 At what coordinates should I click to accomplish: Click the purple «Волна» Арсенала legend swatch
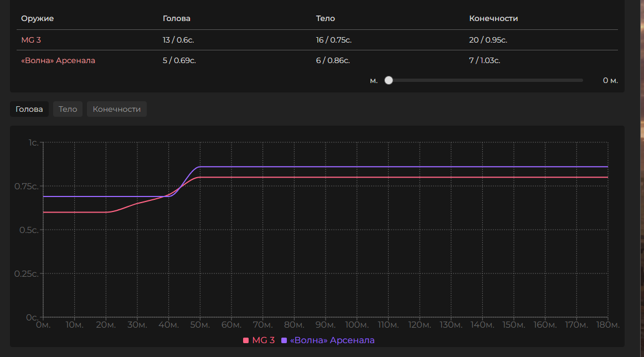[285, 340]
